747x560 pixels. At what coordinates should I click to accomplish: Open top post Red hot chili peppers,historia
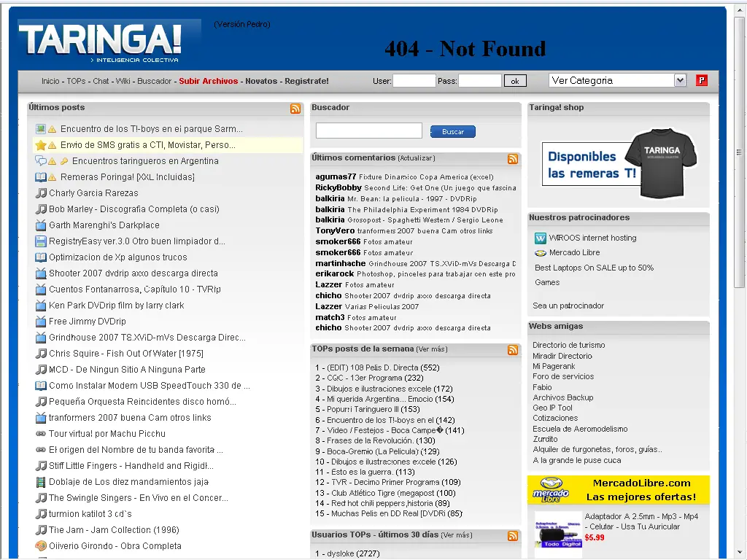pyautogui.click(x=382, y=503)
